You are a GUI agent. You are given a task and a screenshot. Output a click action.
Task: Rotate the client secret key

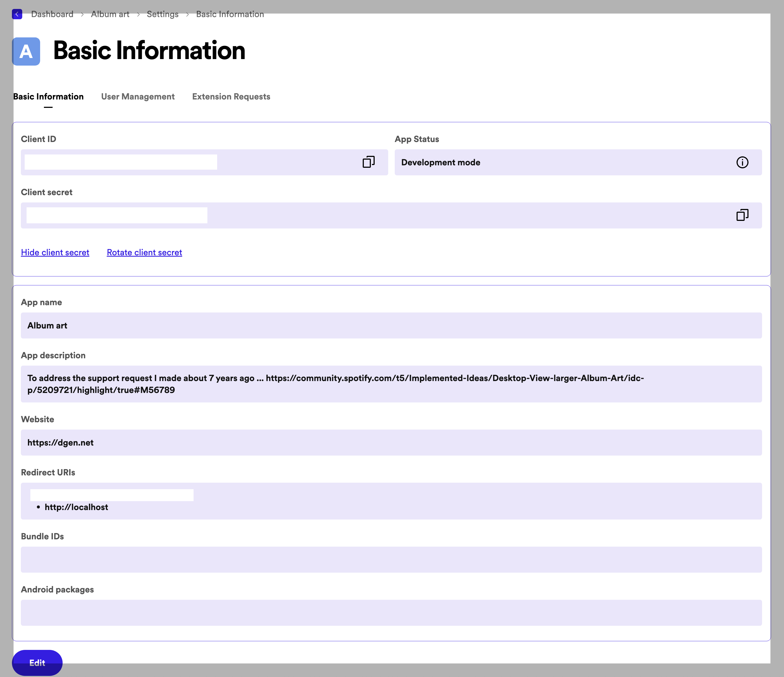144,252
